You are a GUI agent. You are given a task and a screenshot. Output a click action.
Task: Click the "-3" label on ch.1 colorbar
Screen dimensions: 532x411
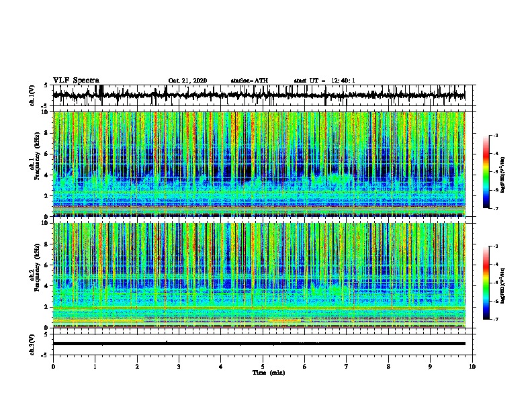[496, 135]
